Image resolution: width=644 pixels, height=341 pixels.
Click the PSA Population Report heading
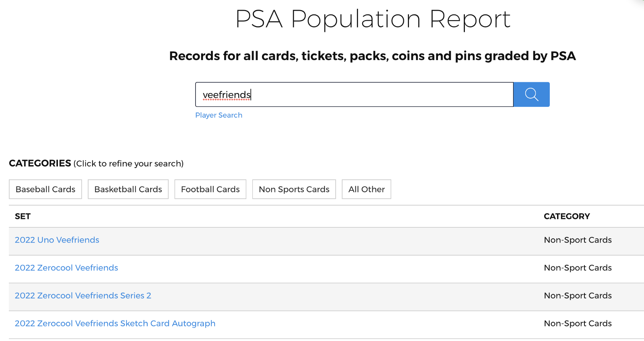pos(373,19)
